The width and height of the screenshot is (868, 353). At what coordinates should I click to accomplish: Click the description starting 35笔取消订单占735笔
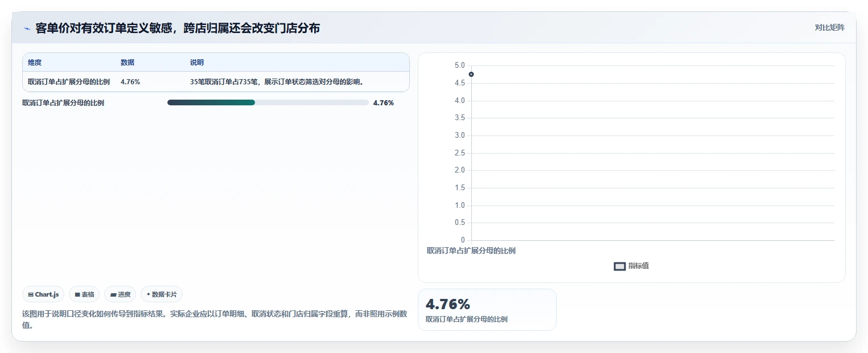(x=277, y=82)
